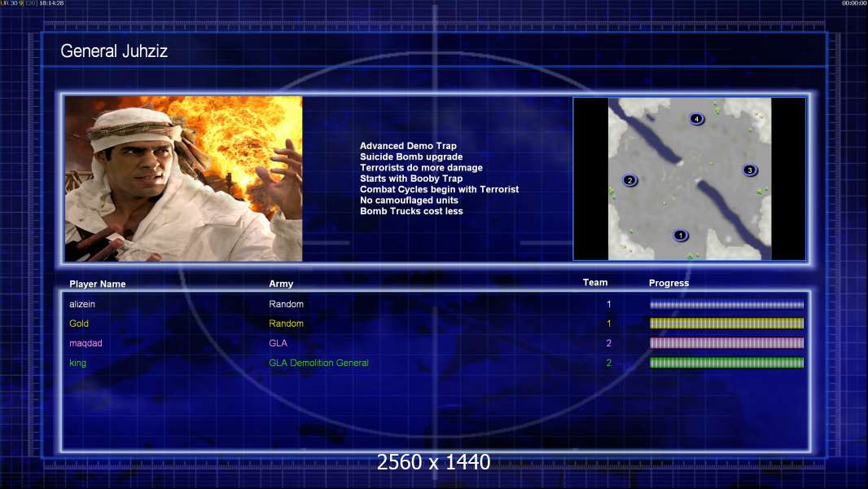Viewport: 868px width, 489px height.
Task: Click the General Juhziz portrait image
Action: click(x=184, y=178)
